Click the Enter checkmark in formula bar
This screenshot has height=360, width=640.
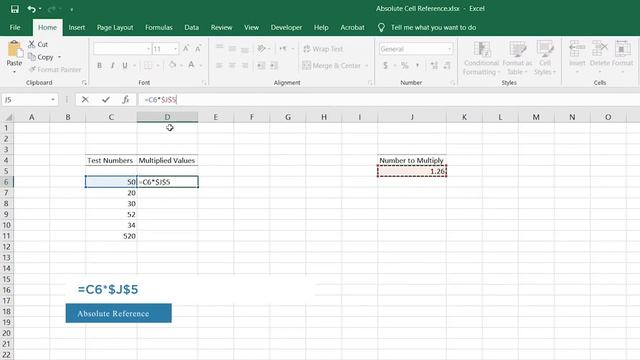(106, 100)
